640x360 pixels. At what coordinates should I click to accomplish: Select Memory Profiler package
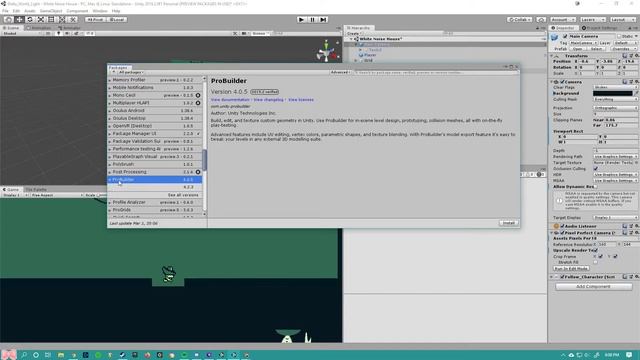(x=155, y=80)
